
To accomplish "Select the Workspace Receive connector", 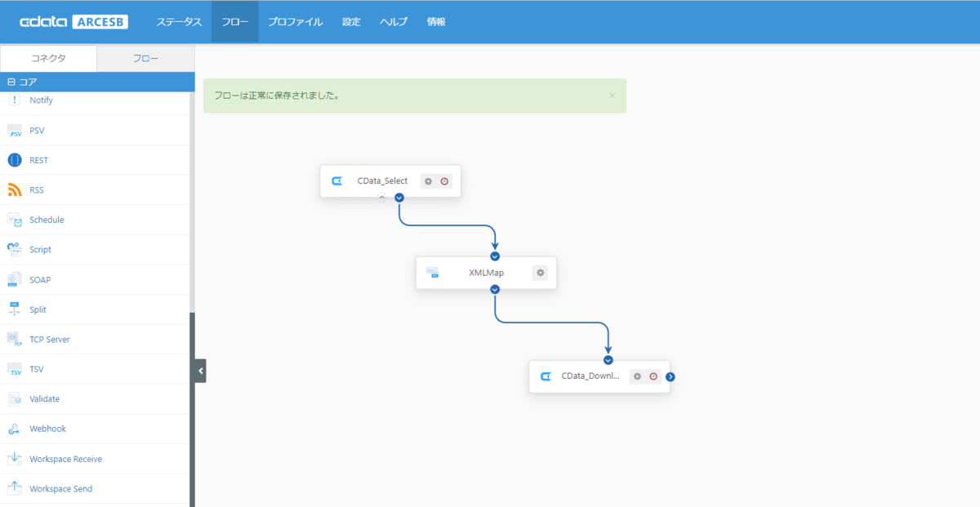I will click(65, 459).
